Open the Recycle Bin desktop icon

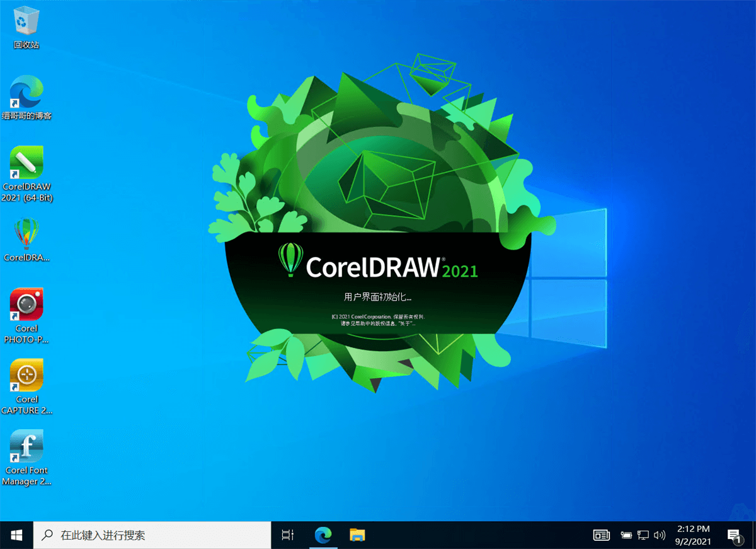tap(26, 28)
